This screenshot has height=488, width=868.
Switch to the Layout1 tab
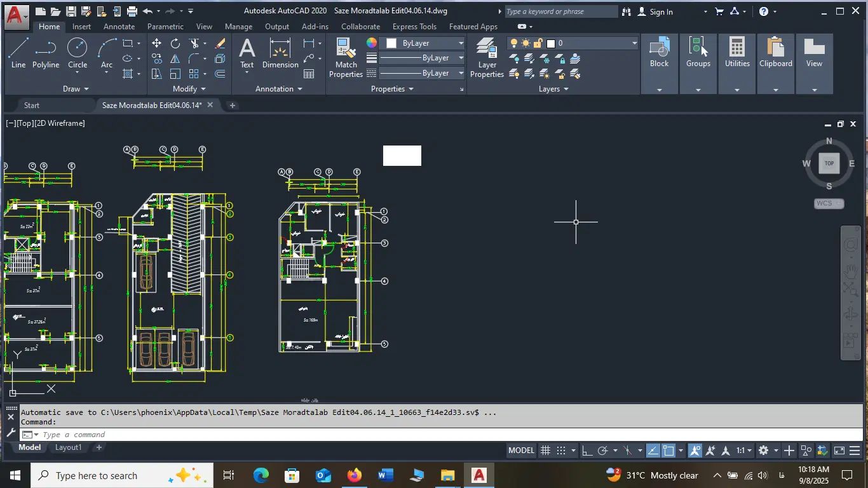(x=68, y=447)
